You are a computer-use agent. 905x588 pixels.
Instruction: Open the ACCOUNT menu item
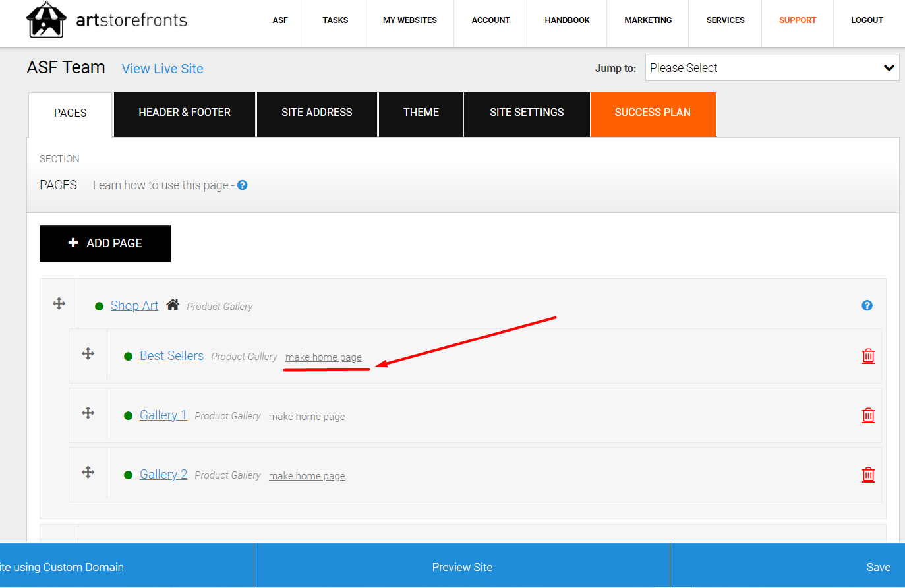pyautogui.click(x=490, y=20)
